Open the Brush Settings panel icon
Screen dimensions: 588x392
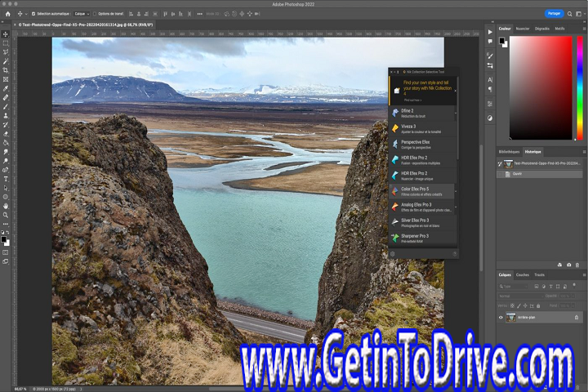(x=490, y=56)
